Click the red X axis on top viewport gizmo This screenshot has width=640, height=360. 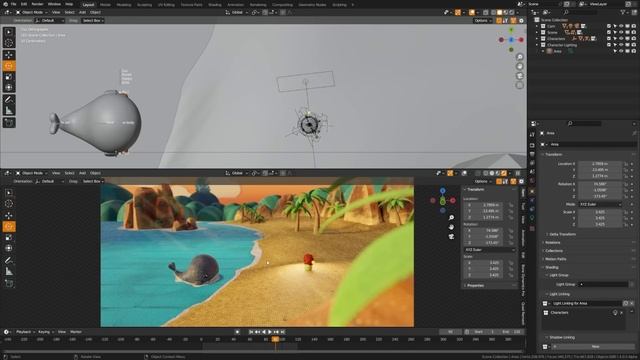click(521, 40)
